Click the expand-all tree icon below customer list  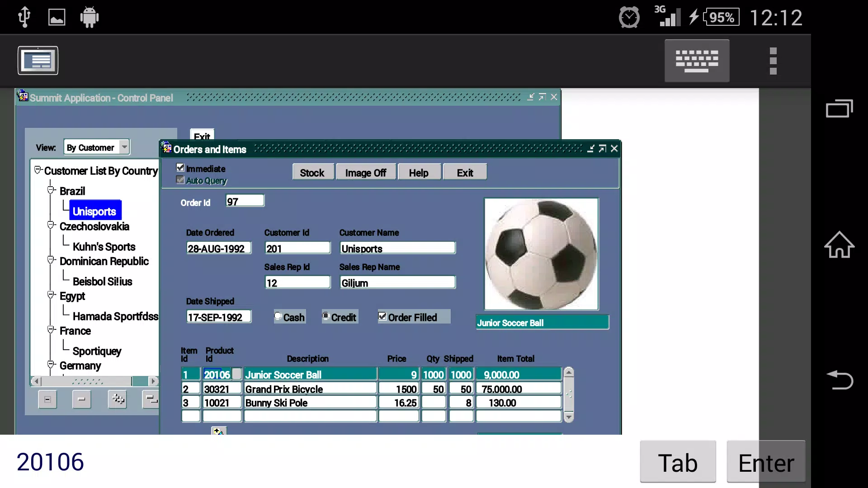click(x=118, y=399)
